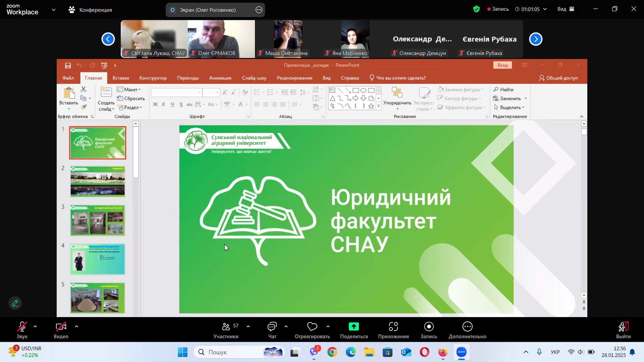Open Zoom Apps icon

[x=393, y=326]
